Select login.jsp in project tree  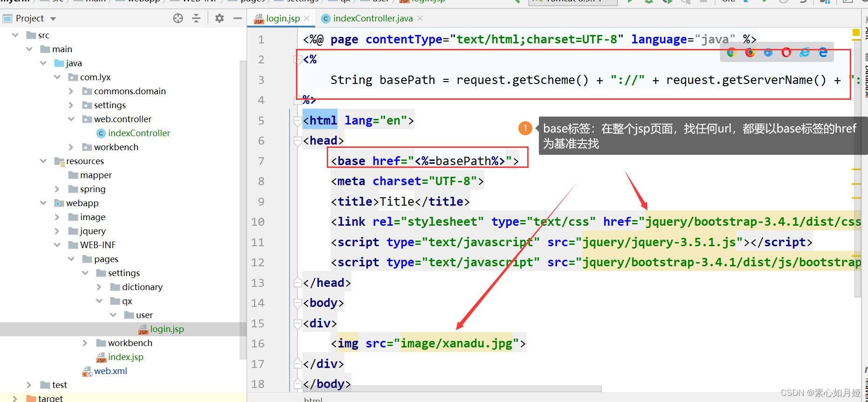[161, 329]
